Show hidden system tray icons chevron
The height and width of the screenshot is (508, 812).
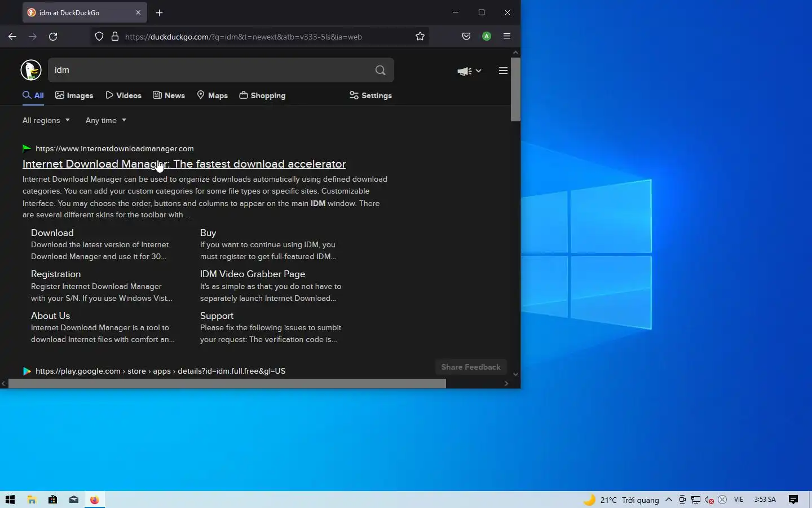669,500
